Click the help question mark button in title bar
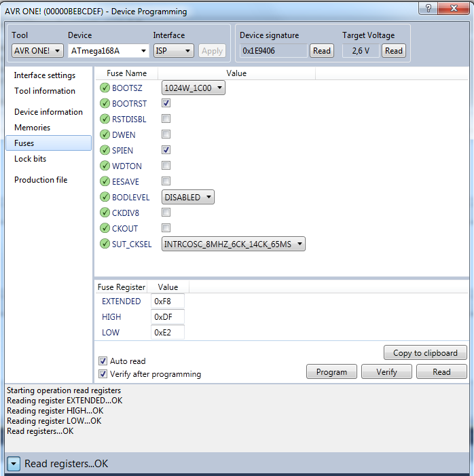This screenshot has width=474, height=476. click(428, 8)
